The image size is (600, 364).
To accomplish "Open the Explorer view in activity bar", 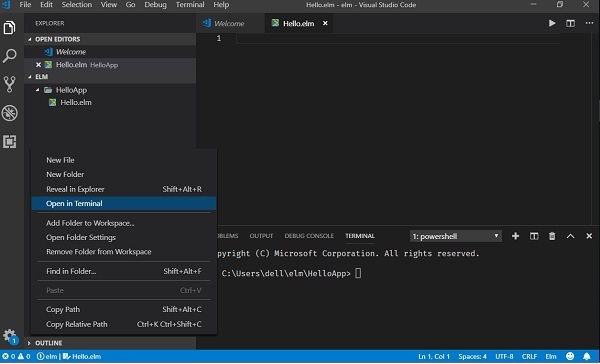I will [10, 28].
